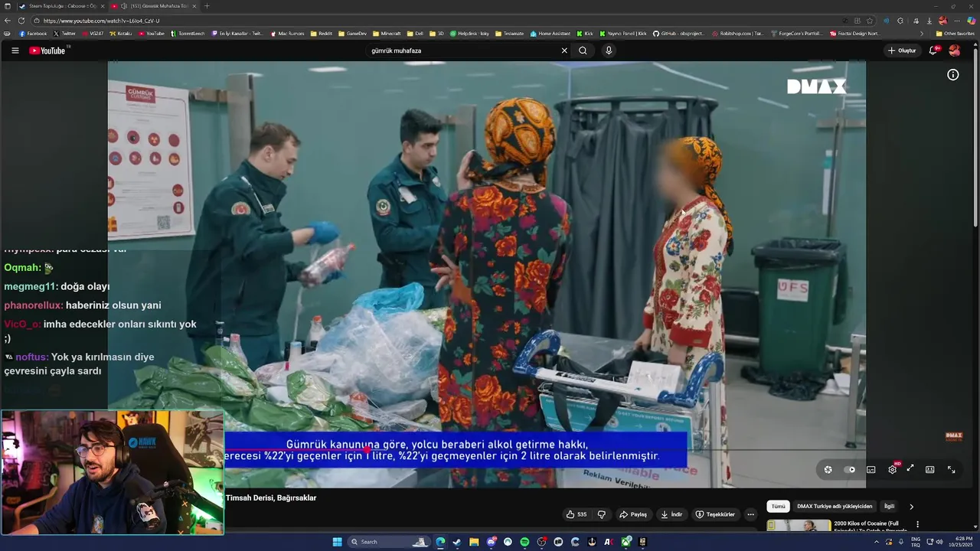Open the Windows Start menu
This screenshot has height=551, width=980.
point(337,542)
